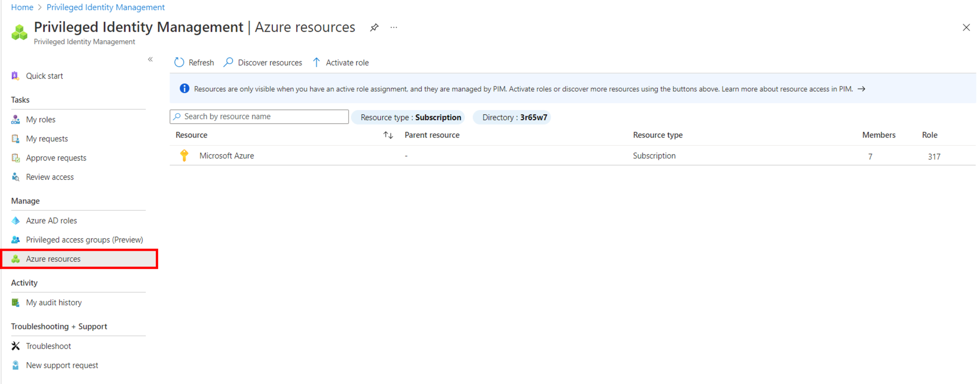
Task: Click Activate role in the toolbar
Action: pyautogui.click(x=341, y=62)
